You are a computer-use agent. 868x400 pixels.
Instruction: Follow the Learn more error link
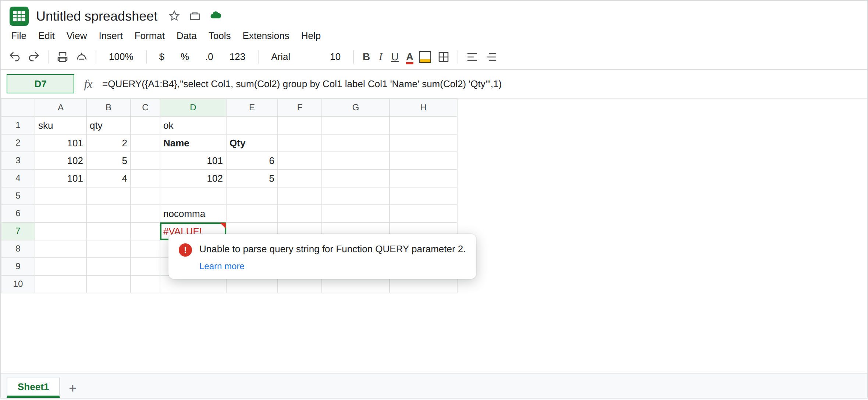[x=222, y=266]
